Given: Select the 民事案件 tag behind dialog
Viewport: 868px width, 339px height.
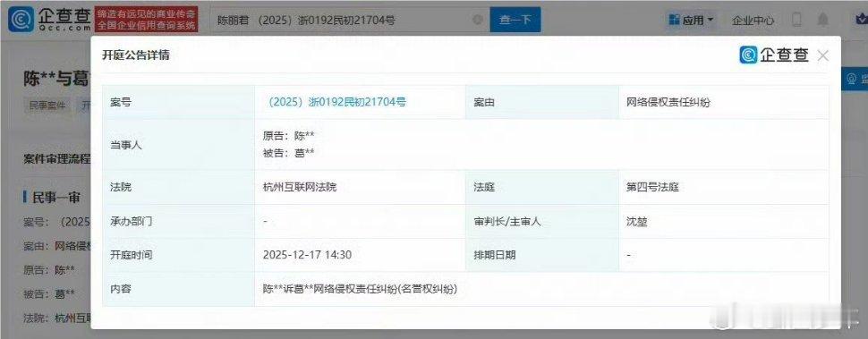Looking at the screenshot, I should coord(47,105).
